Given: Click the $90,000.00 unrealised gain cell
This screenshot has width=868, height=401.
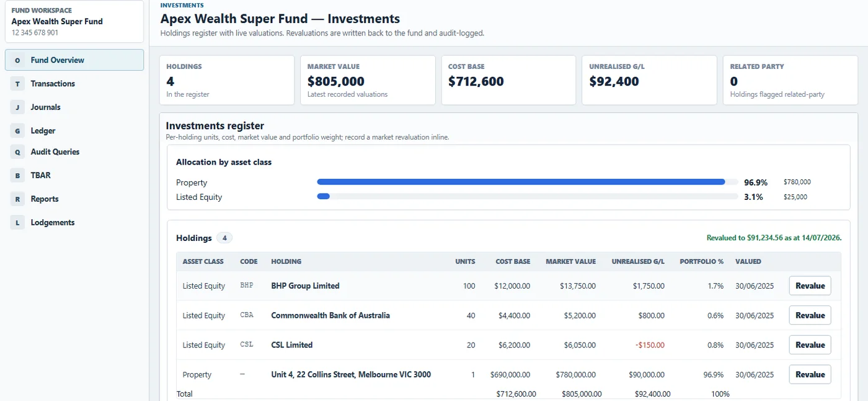Looking at the screenshot, I should tap(646, 374).
